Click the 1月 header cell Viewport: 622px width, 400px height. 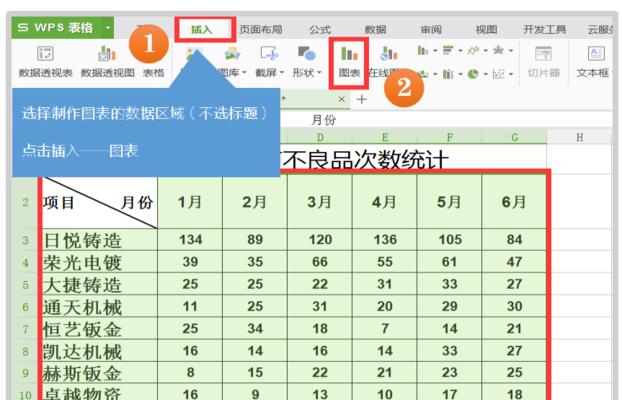pos(190,202)
